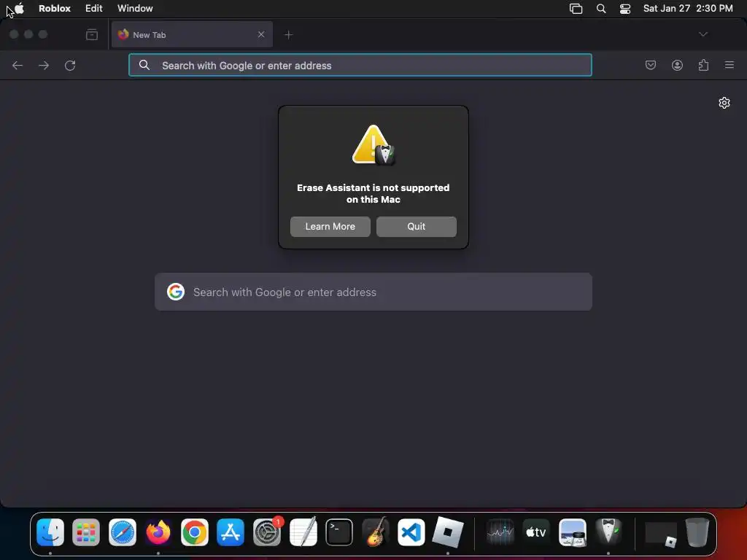Open New Tab personalize gear
This screenshot has height=560, width=747.
coord(724,103)
